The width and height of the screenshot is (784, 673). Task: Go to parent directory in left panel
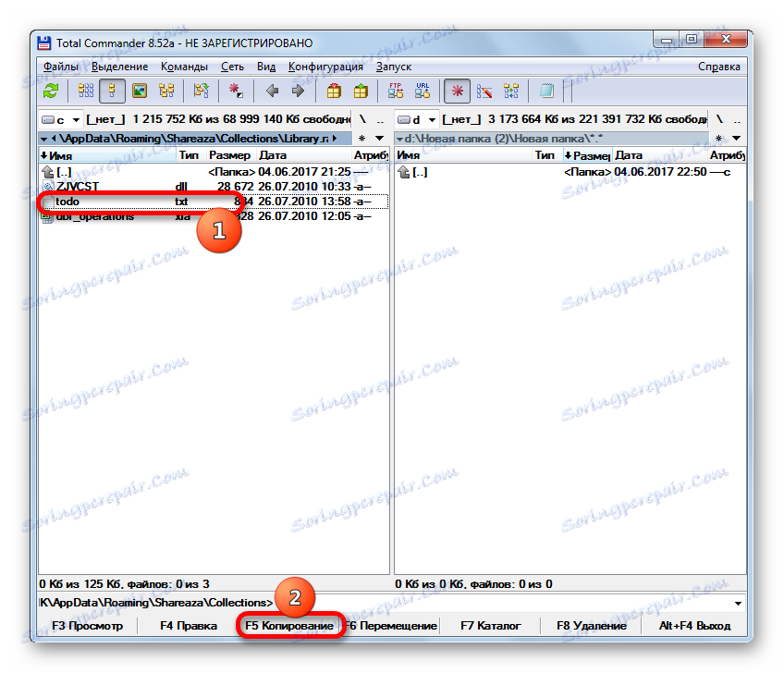coord(381,119)
